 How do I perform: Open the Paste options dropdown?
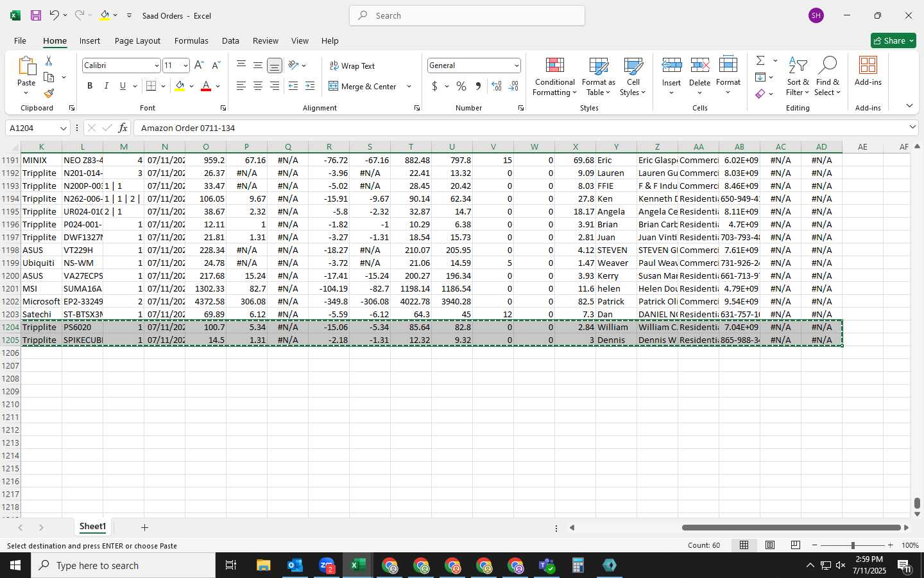pyautogui.click(x=26, y=92)
